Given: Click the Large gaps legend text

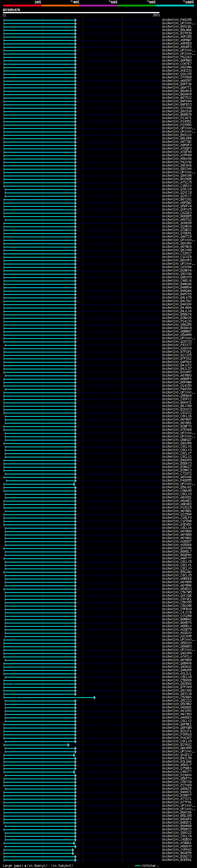Looking at the screenshot, I should [x=38, y=866].
